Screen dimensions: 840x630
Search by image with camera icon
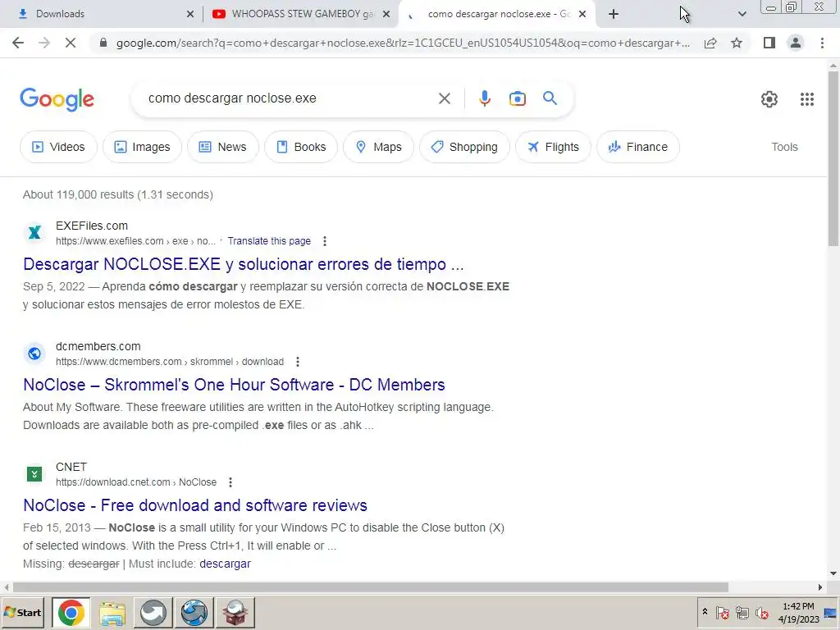point(517,98)
